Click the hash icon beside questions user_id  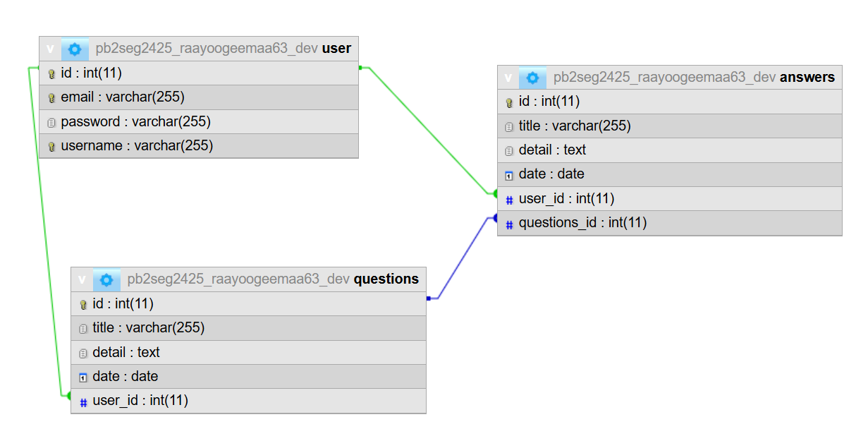[x=82, y=401]
